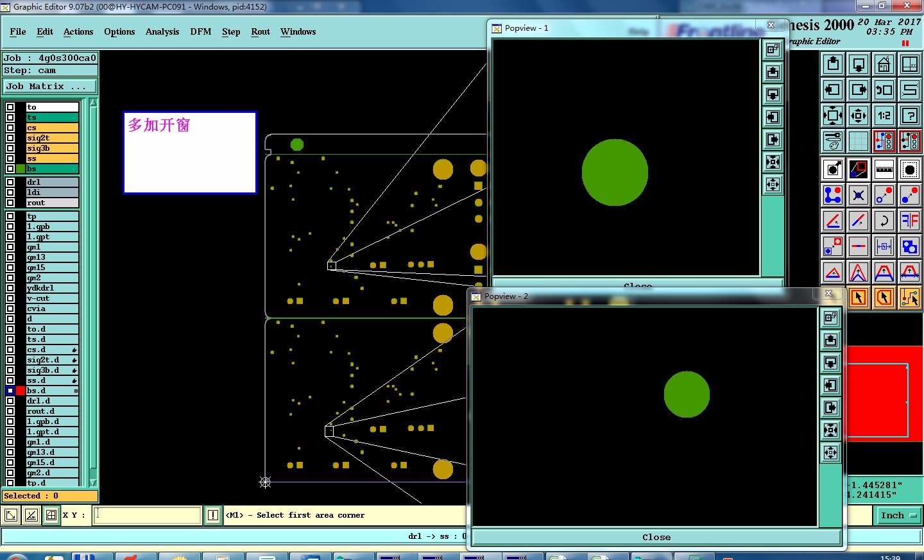
Task: Open the question mark help icon
Action: 910,115
